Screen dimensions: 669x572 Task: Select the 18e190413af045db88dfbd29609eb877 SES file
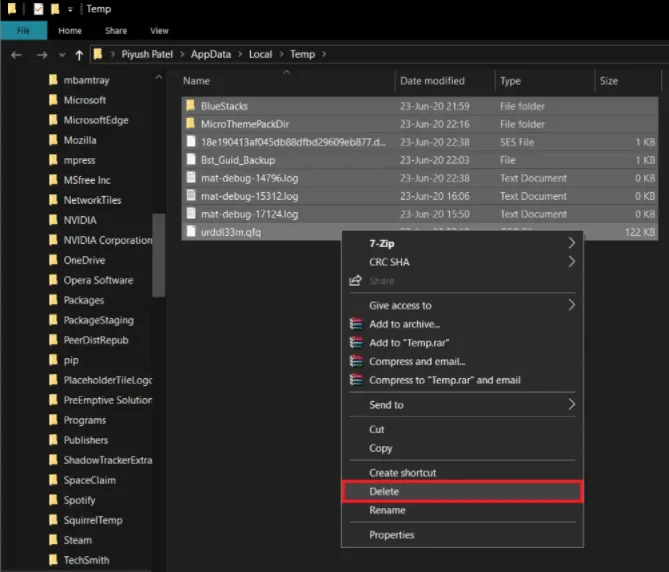[x=420, y=142]
